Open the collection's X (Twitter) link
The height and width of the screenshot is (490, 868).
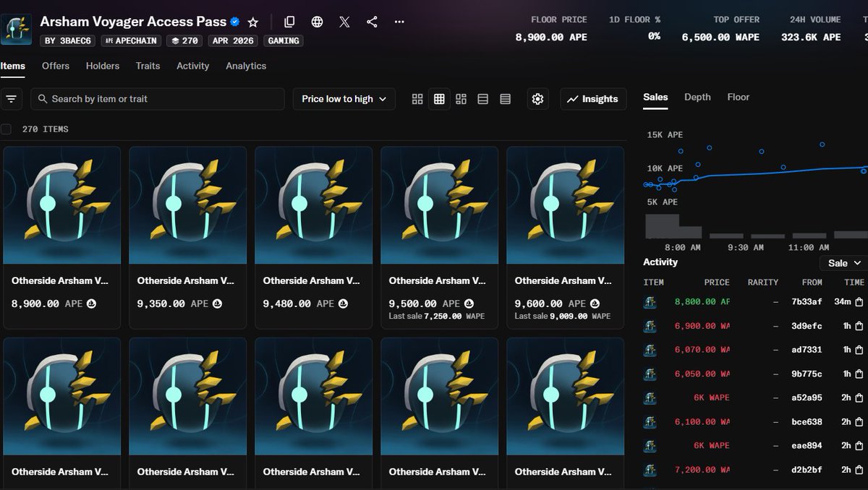pyautogui.click(x=344, y=22)
